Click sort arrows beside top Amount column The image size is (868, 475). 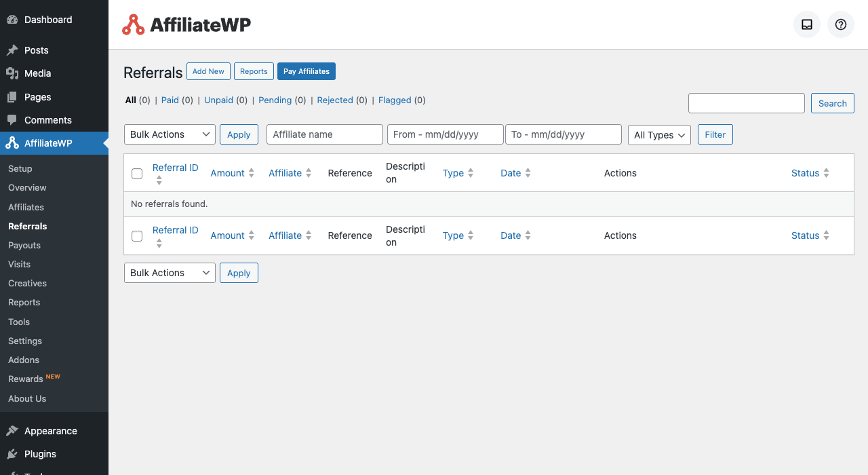pos(252,173)
